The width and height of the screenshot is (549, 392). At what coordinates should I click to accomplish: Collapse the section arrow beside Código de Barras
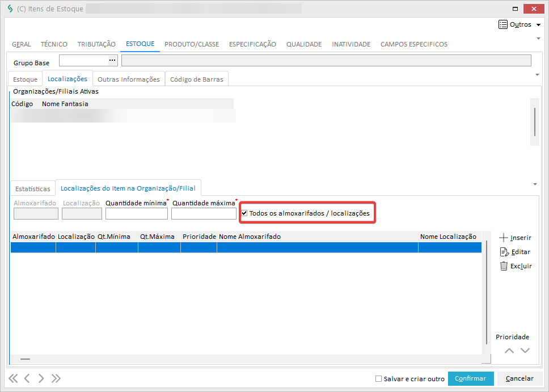coord(537,74)
